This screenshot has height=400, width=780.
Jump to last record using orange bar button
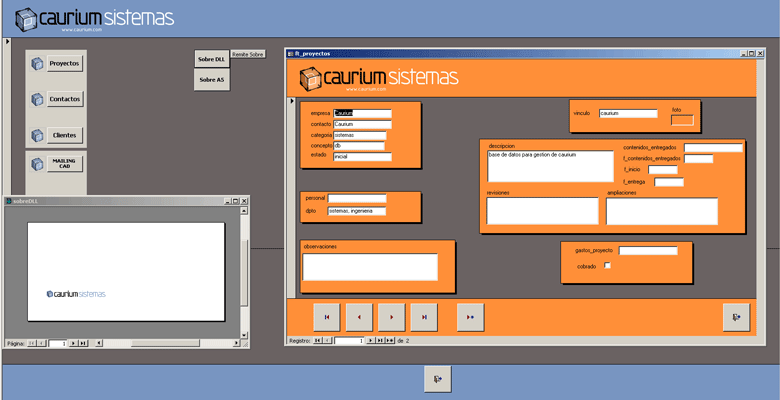424,317
